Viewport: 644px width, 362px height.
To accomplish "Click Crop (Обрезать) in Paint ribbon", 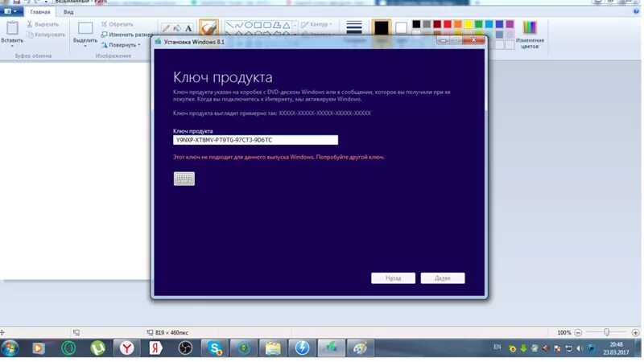I will pyautogui.click(x=117, y=24).
